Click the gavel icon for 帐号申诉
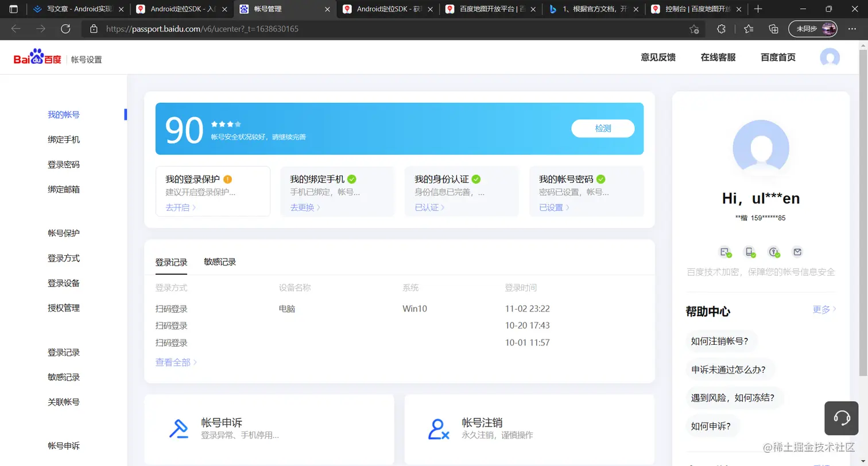 [x=179, y=429]
